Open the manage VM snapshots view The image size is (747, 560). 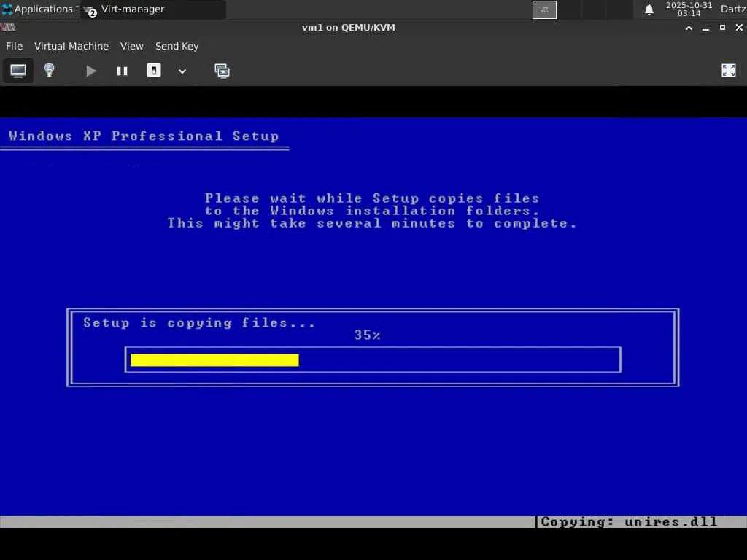pos(222,71)
